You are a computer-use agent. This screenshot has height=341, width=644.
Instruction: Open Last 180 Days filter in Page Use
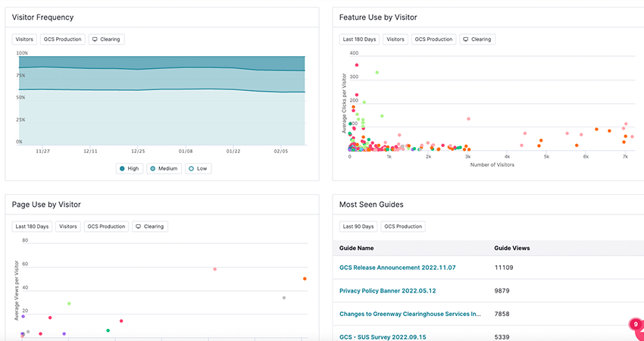(x=32, y=227)
